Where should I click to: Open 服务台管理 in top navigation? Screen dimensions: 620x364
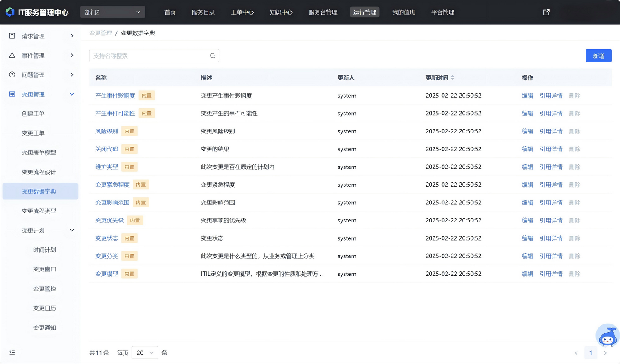323,12
